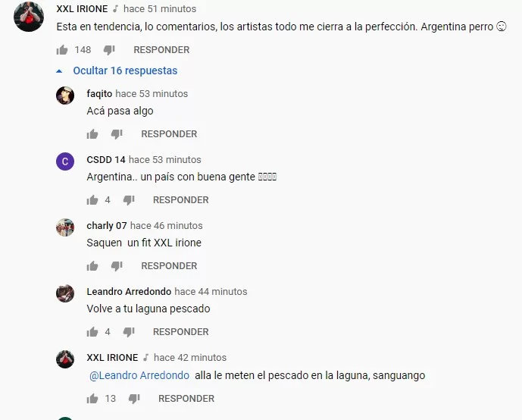Click RESPONDER under the top XXL IRIONE comment
Image resolution: width=522 pixels, height=420 pixels.
pos(161,50)
